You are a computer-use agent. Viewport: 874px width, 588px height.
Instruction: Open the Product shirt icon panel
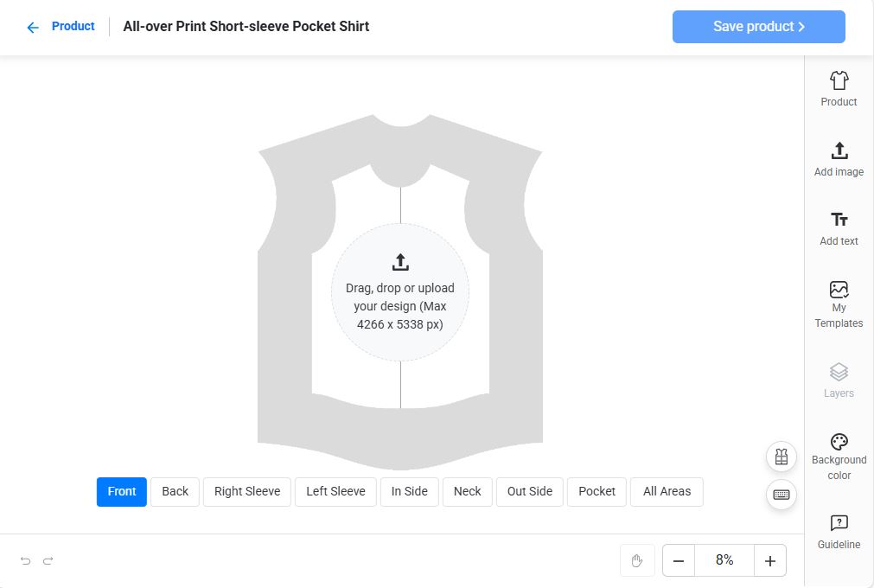coord(839,89)
